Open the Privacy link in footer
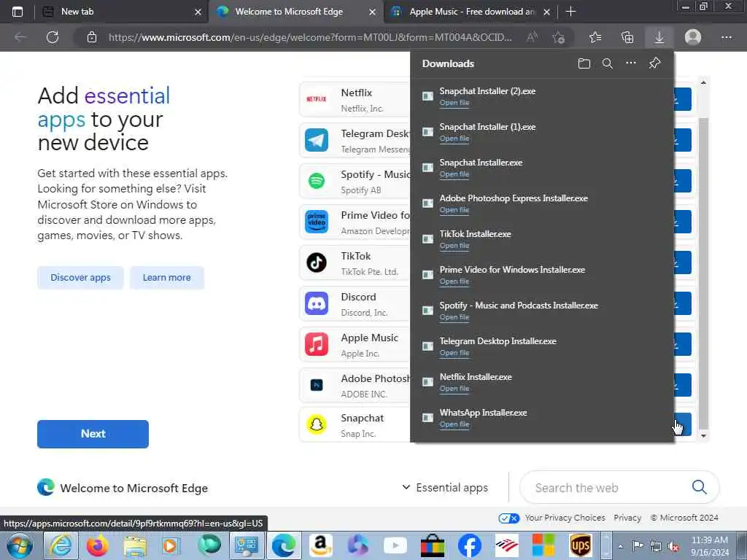 [x=627, y=518]
